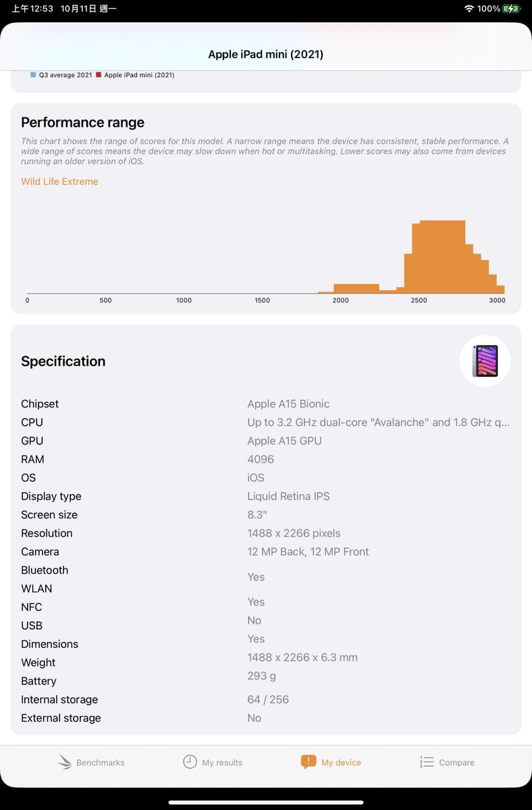The height and width of the screenshot is (810, 532).
Task: Tap the blue Q3 average 2021 legend swatch
Action: [x=33, y=75]
